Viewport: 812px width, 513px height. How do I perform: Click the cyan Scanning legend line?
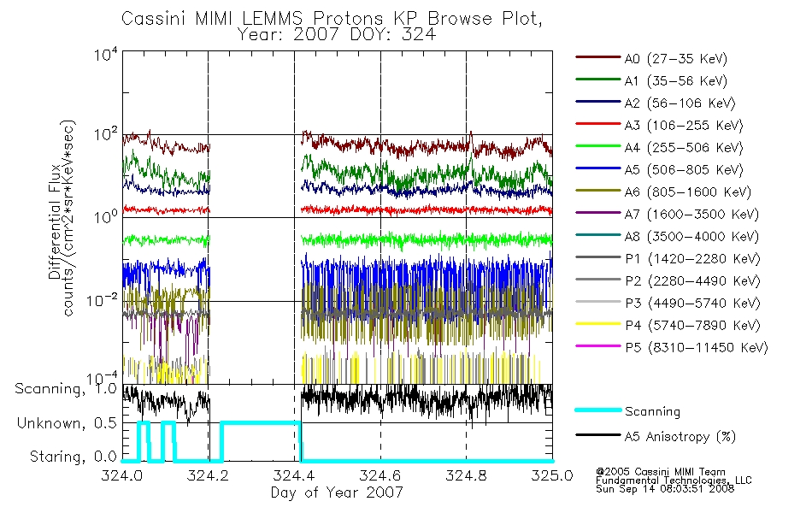click(x=598, y=410)
